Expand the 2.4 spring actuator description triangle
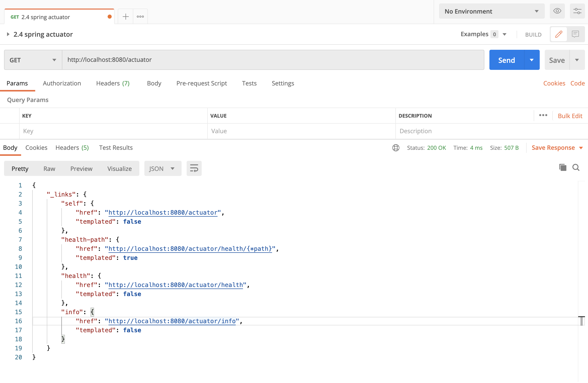 pyautogui.click(x=8, y=34)
